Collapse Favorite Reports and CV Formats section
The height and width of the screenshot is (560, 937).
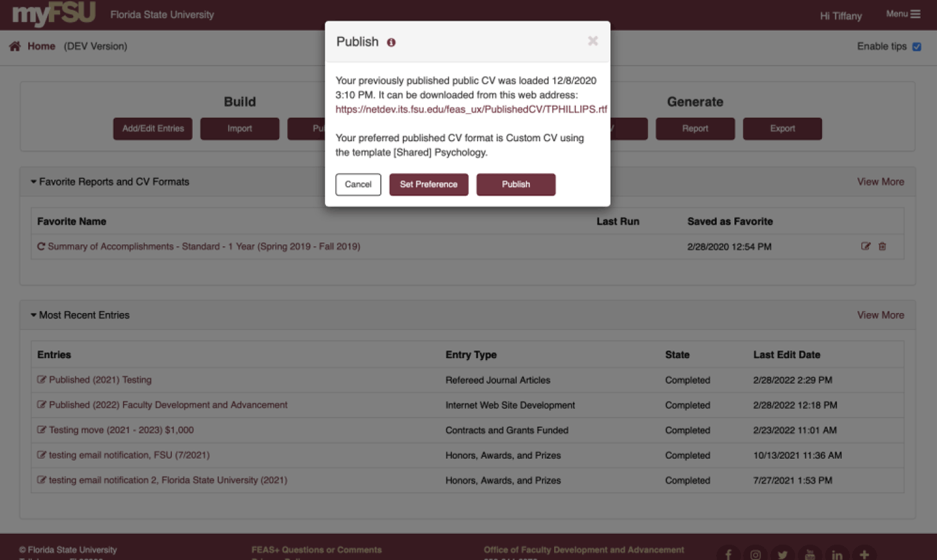[34, 181]
